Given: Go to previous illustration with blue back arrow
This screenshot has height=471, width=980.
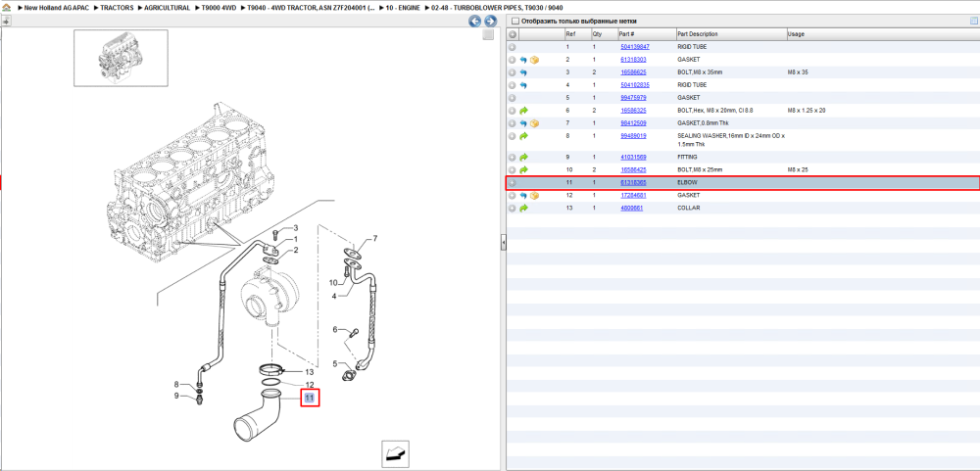Looking at the screenshot, I should (475, 22).
